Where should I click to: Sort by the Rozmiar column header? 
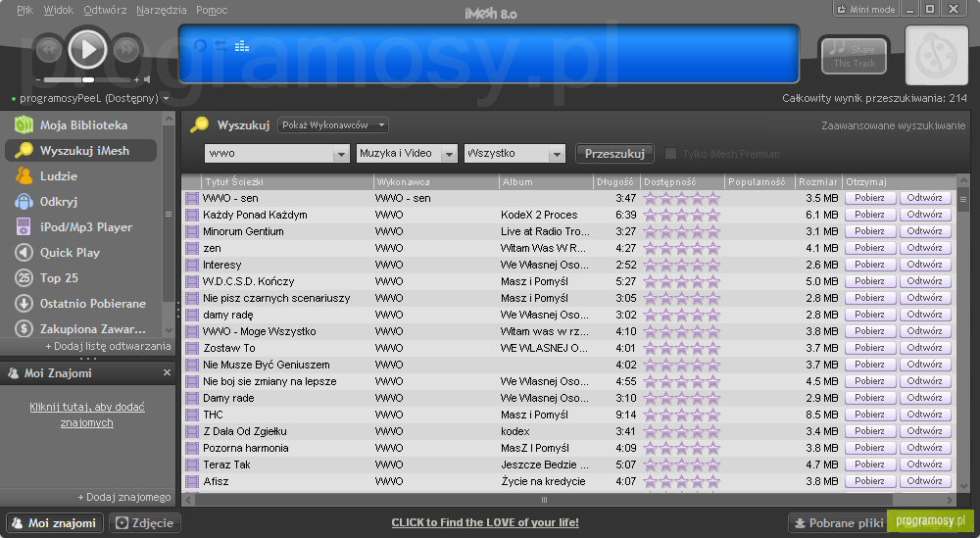[818, 182]
